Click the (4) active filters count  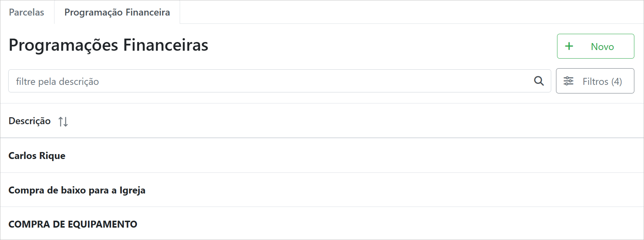coord(617,81)
